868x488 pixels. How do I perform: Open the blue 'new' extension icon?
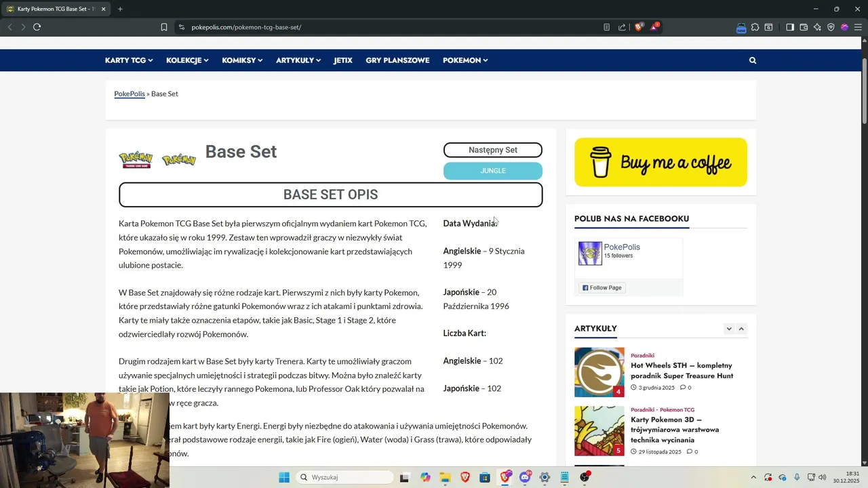pyautogui.click(x=741, y=27)
